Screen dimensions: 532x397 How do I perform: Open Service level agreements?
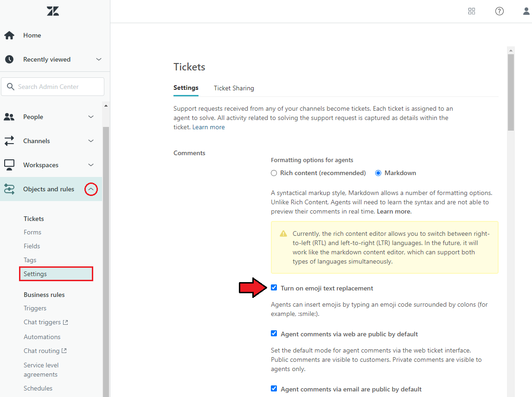click(x=41, y=370)
